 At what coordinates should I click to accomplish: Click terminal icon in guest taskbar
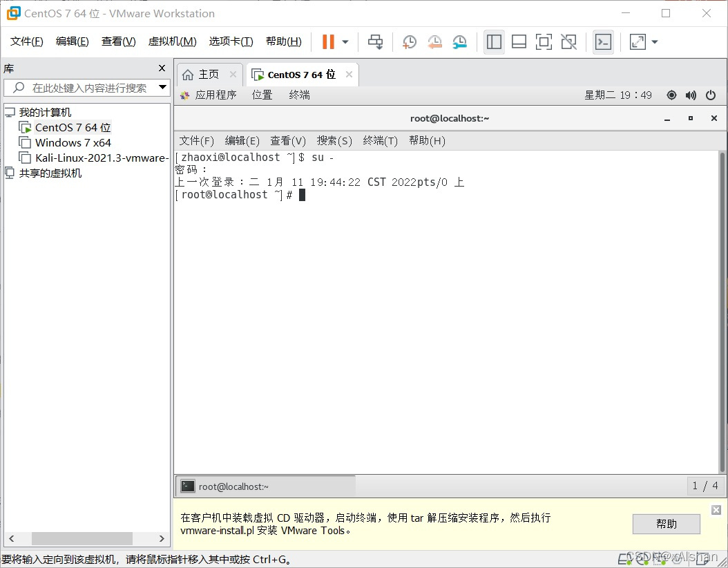point(188,486)
